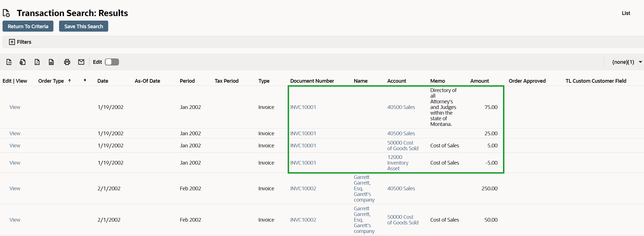This screenshot has height=236, width=644.
Task: Select the Montana directory memo text
Action: (x=443, y=107)
